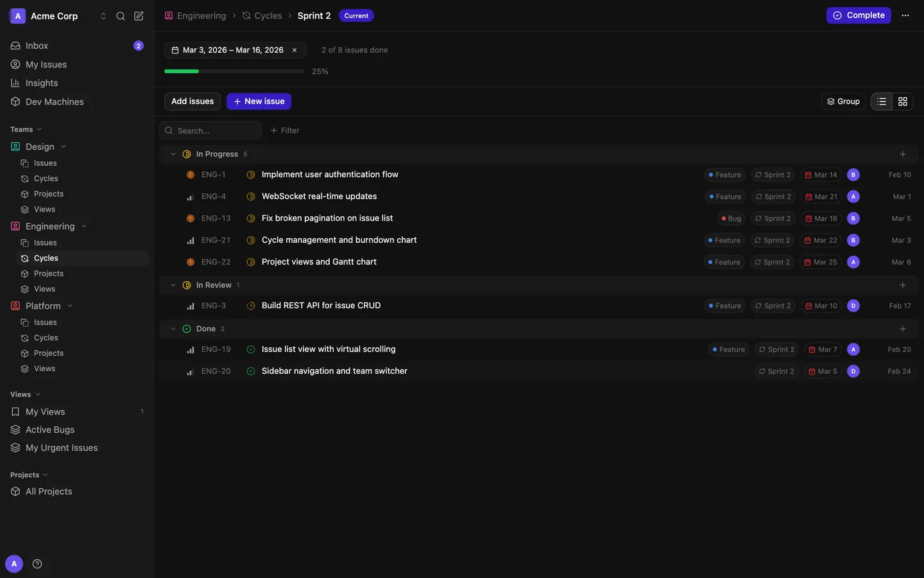Collapse the Design team in sidebar
Viewport: 924px width, 578px height.
64,146
